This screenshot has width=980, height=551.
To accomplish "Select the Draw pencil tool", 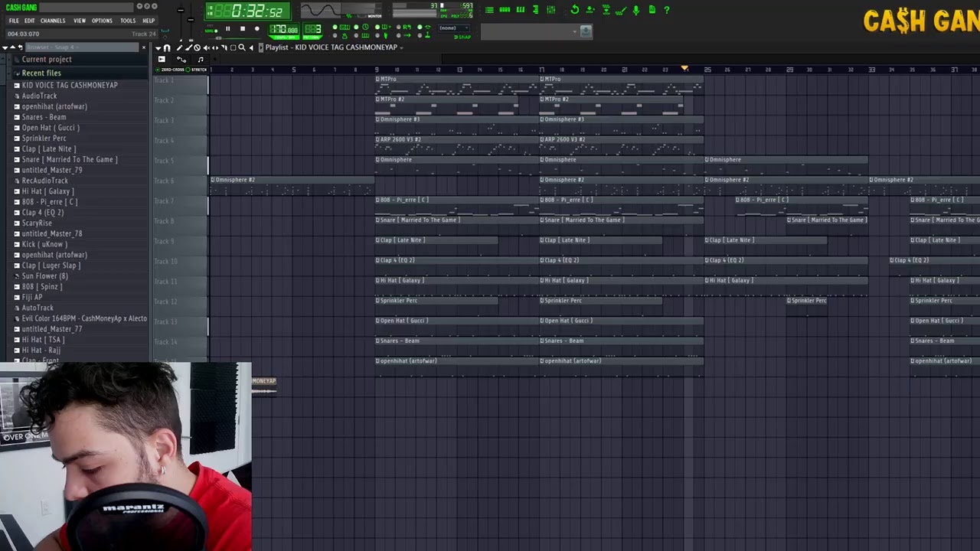I will pos(179,47).
